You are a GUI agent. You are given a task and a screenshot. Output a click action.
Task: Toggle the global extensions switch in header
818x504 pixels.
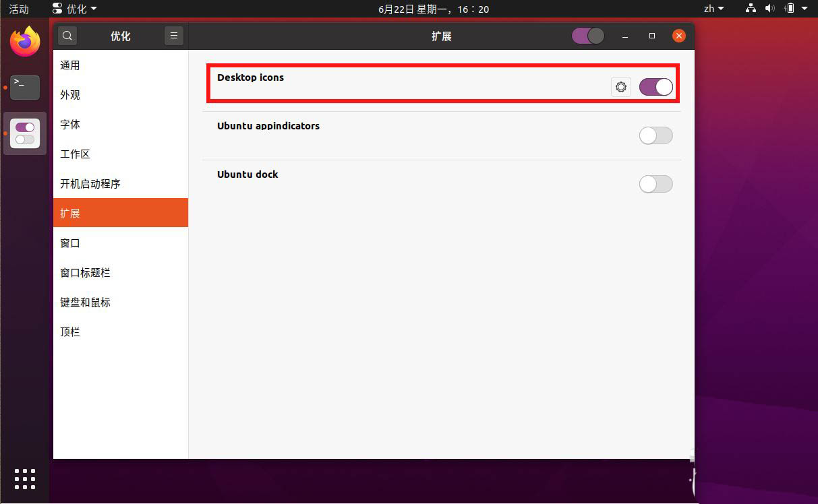[x=588, y=36]
